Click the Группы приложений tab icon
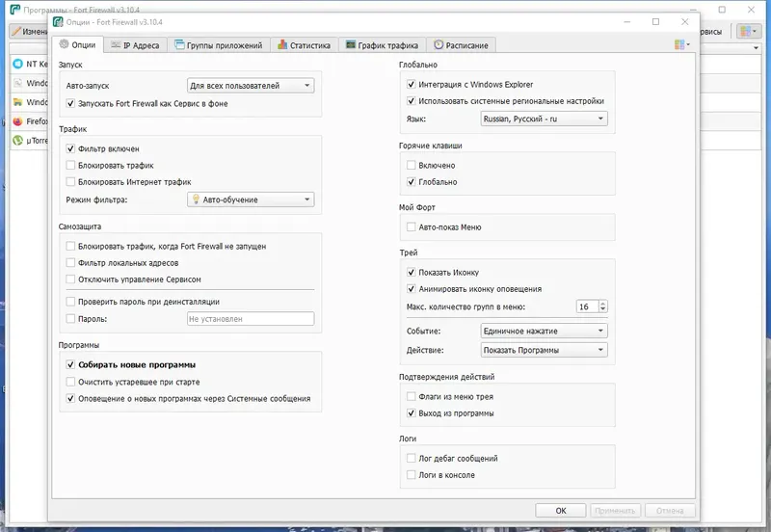 [x=179, y=44]
